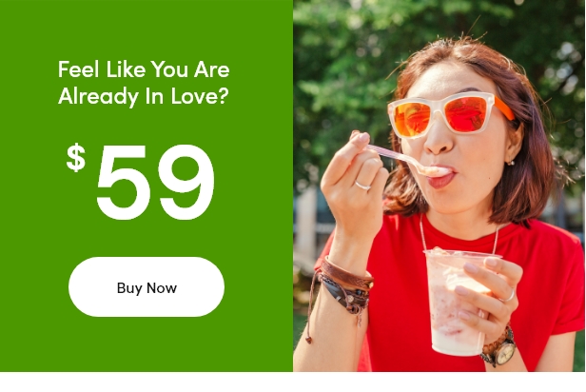Click the orange mirrored sunglasses in photo
Screen dimensions: 586x392
coord(448,115)
